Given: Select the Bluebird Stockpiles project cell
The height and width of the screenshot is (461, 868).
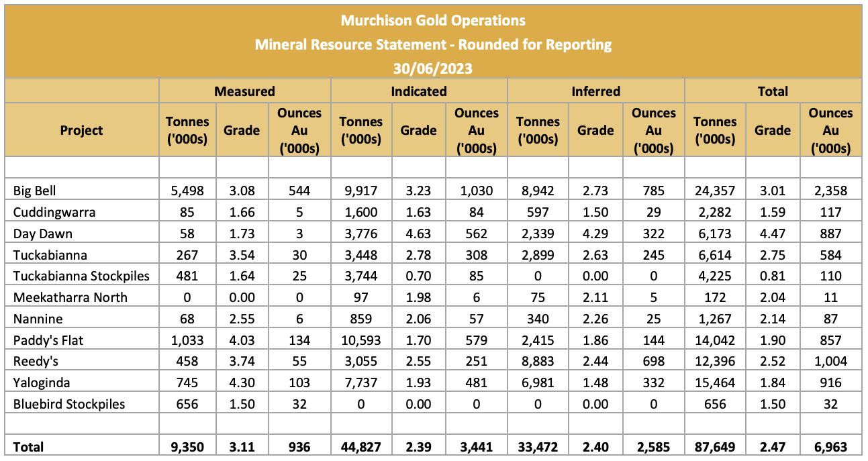Looking at the screenshot, I should pos(69,404).
